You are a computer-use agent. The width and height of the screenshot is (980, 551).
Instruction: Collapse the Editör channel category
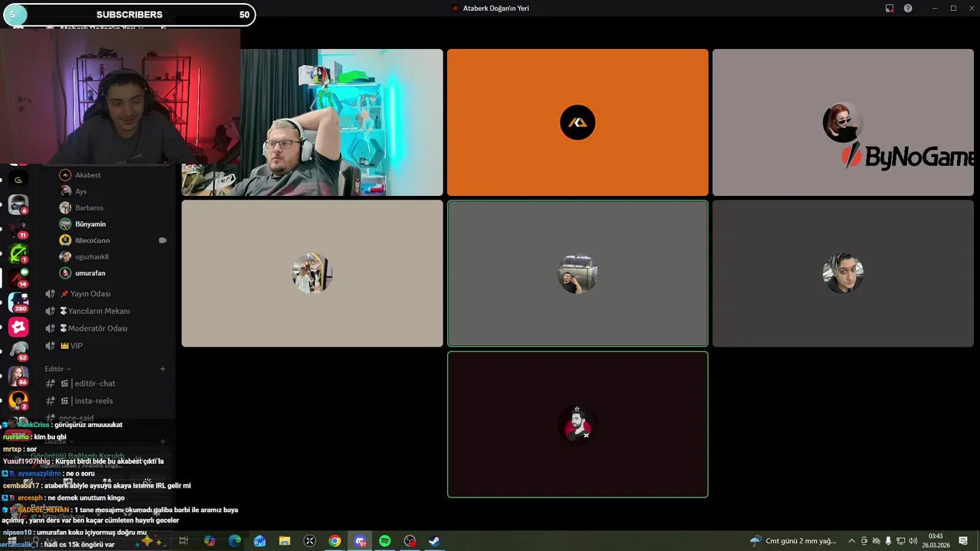(x=57, y=369)
